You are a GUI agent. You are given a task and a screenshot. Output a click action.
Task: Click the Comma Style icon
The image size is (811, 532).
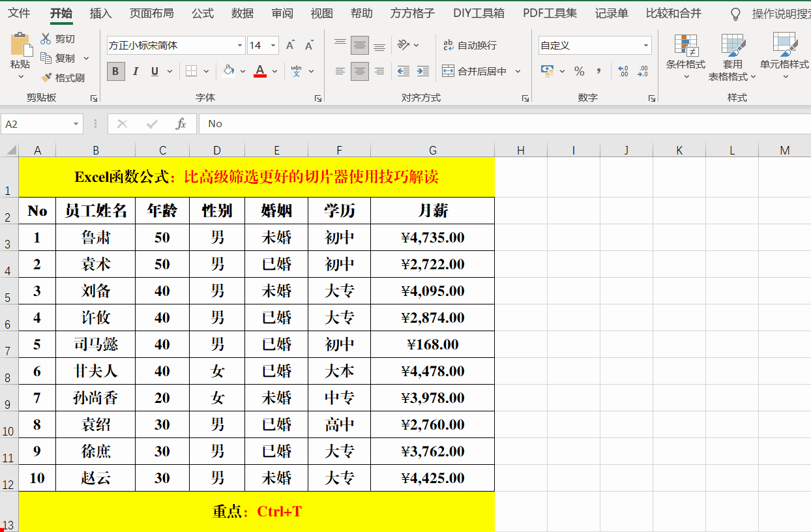[598, 72]
